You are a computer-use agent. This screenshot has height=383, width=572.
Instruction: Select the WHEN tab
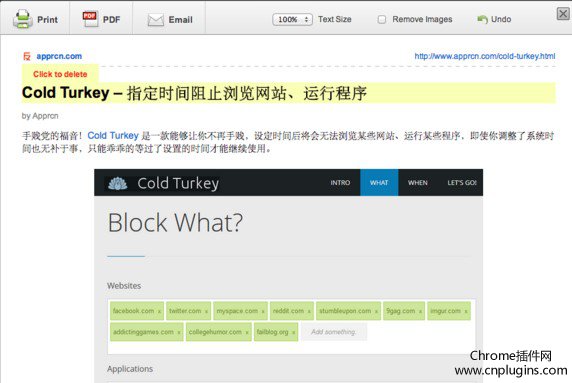tap(418, 183)
